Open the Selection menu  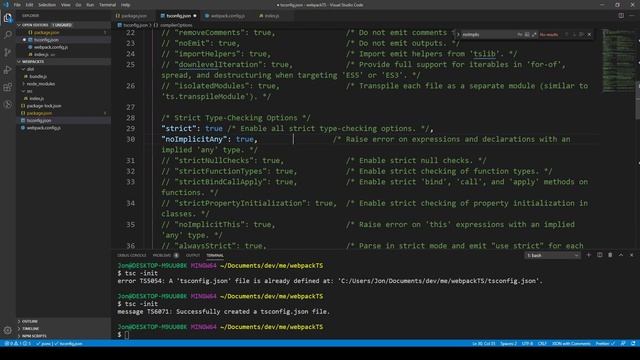47,5
